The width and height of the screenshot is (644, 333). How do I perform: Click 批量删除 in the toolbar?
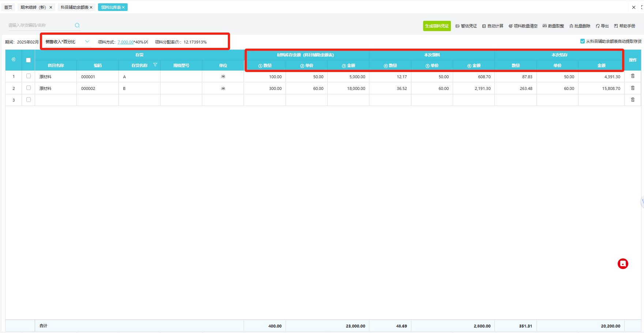click(580, 26)
